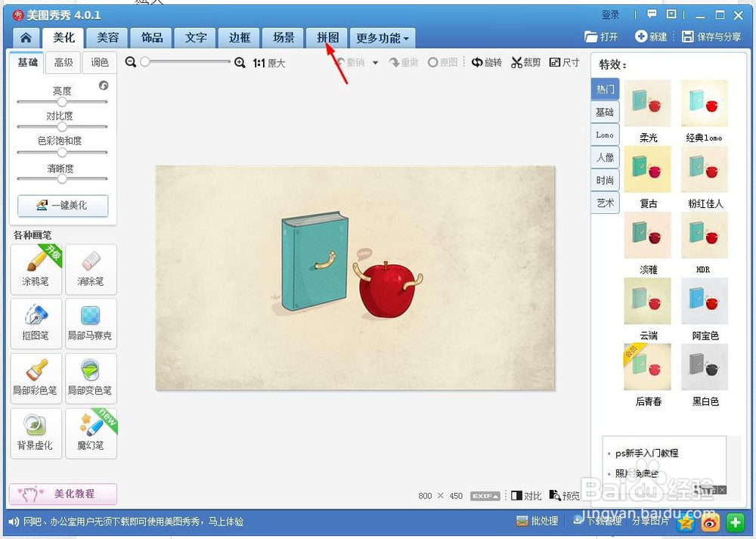Viewport: 756px width, 539px height.
Task: Click the 登录 login link
Action: (x=610, y=15)
